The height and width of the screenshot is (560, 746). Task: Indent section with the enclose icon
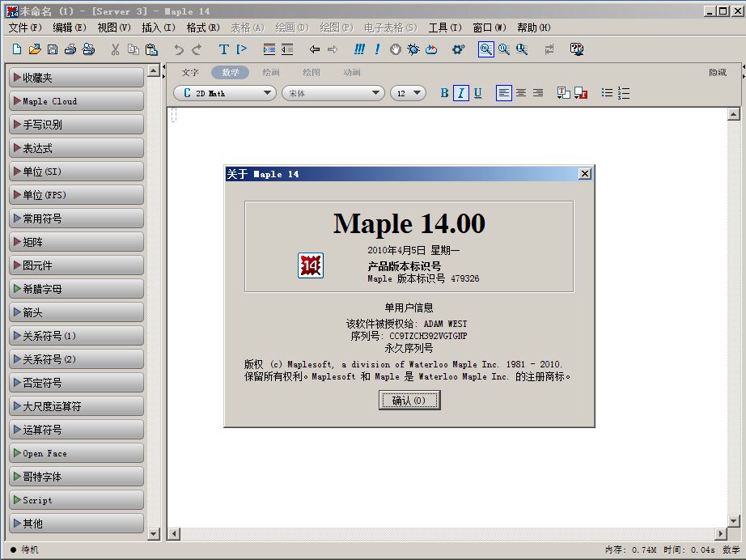[x=269, y=49]
